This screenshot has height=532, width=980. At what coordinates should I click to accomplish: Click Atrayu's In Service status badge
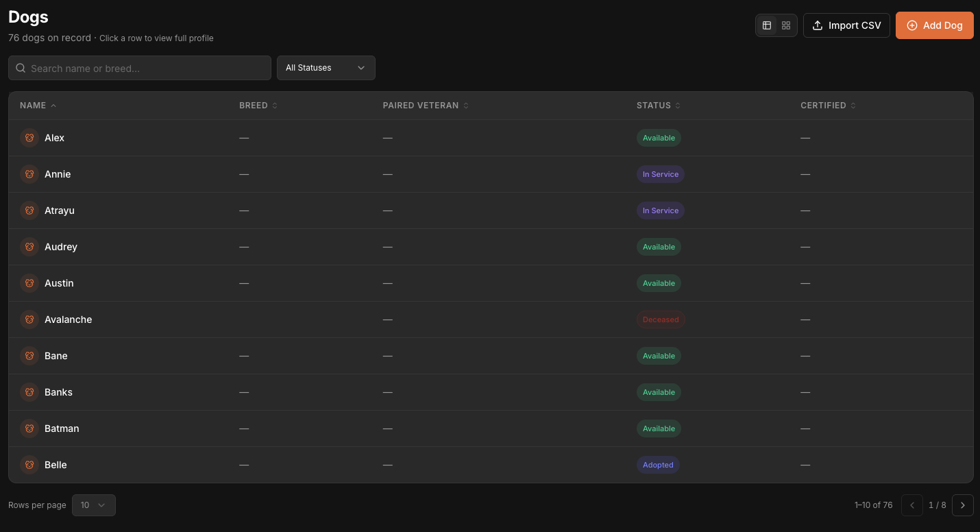pyautogui.click(x=660, y=210)
